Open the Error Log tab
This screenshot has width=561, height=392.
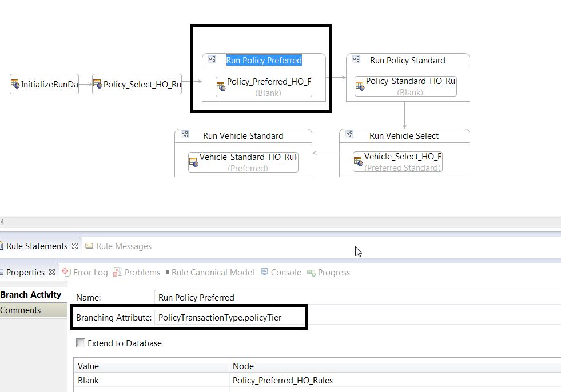click(85, 273)
